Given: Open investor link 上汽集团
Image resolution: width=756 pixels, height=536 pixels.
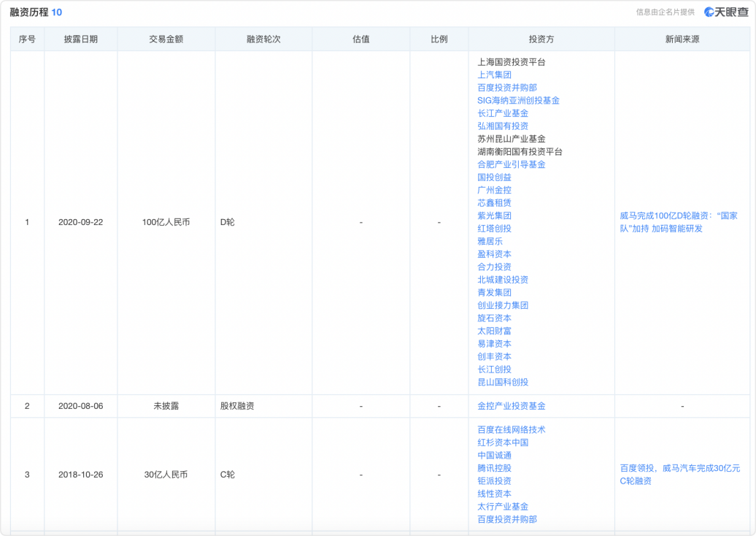Looking at the screenshot, I should click(x=494, y=74).
